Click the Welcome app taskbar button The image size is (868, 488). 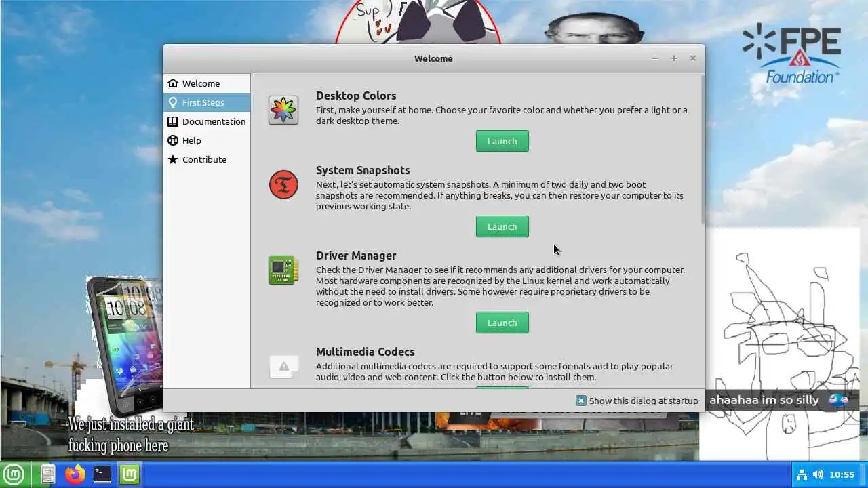pyautogui.click(x=130, y=474)
